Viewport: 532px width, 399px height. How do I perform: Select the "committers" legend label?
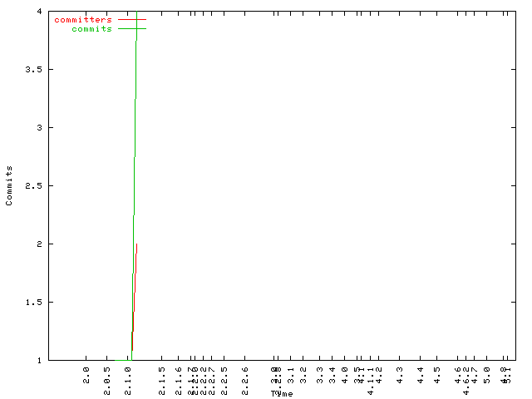click(82, 19)
